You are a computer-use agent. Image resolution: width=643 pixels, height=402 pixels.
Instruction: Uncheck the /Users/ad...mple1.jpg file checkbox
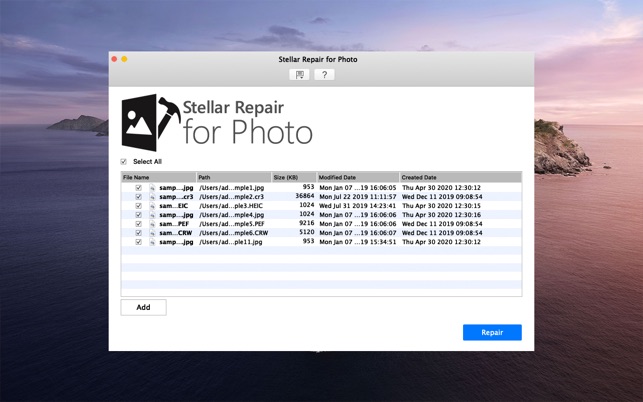139,187
